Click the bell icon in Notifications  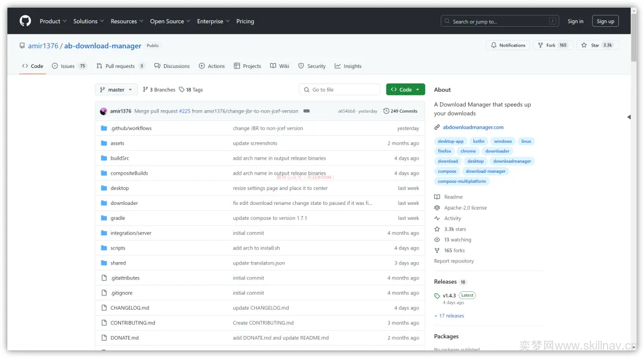point(494,45)
